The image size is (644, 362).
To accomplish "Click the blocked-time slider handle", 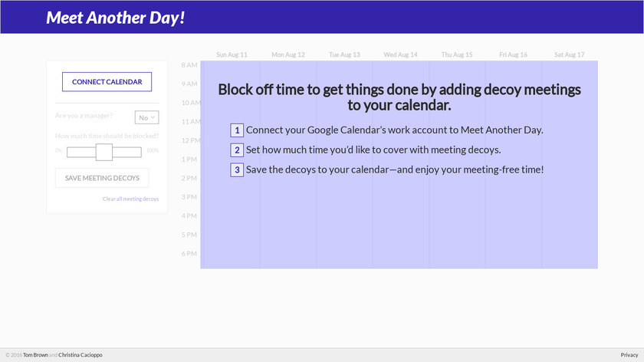I will click(x=104, y=152).
